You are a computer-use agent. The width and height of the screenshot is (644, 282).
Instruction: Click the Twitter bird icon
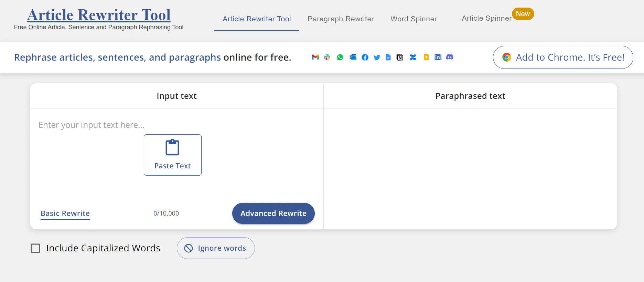pos(377,57)
